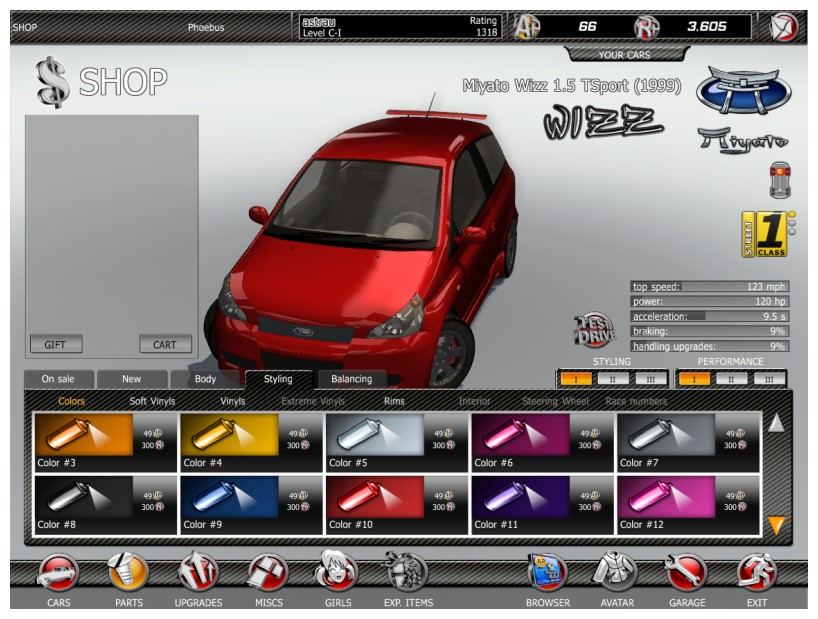Switch to the Balancing tab
Image resolution: width=818 pixels, height=619 pixels.
351,379
